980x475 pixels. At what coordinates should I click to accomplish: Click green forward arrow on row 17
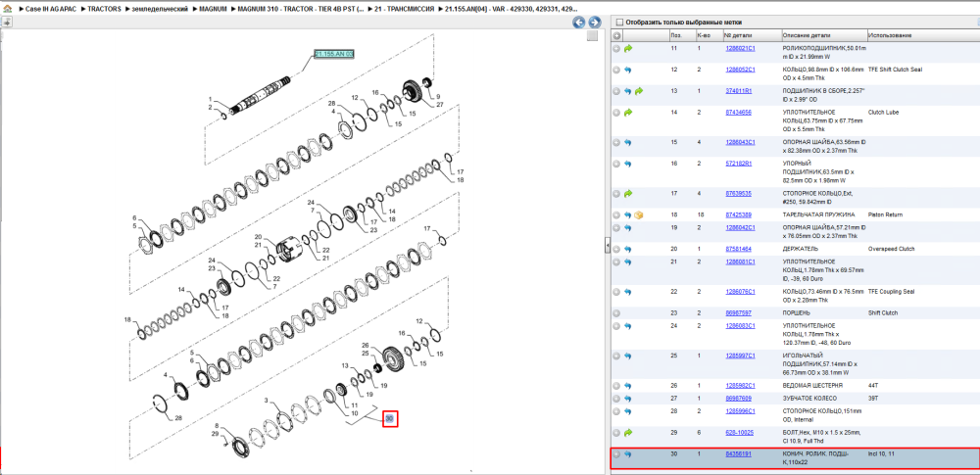(x=629, y=193)
